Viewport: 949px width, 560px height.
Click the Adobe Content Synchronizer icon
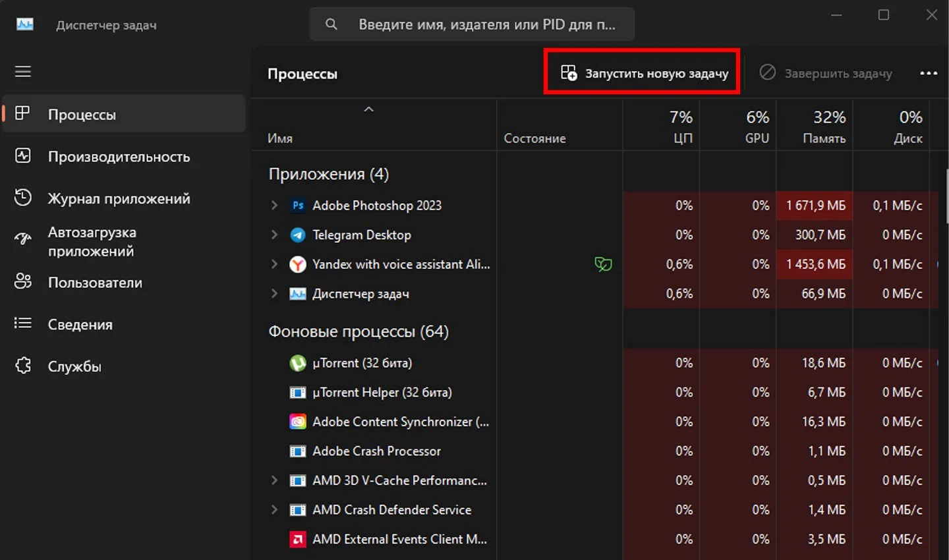pos(298,422)
